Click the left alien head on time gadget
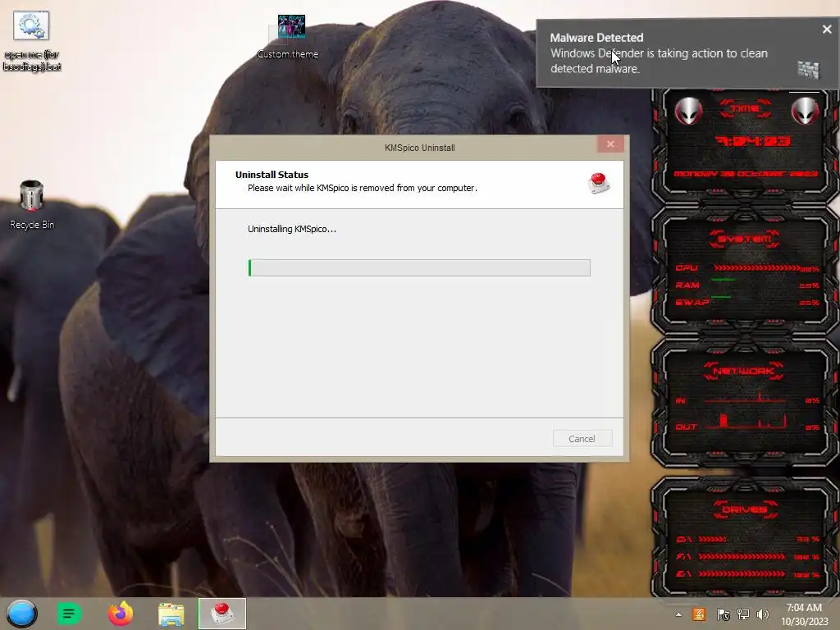 pos(688,112)
